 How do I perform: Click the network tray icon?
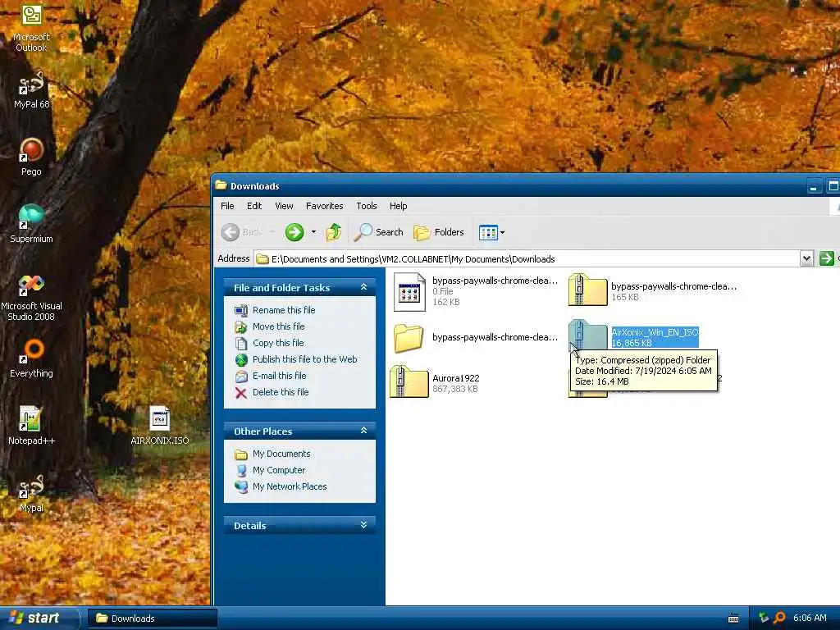[764, 618]
